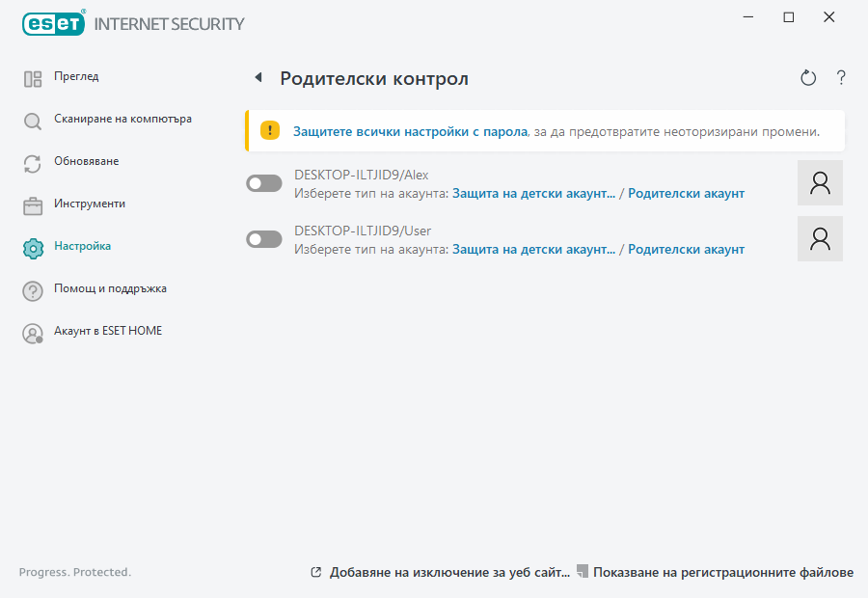
Task: Click the Настройка gear icon
Action: [33, 246]
